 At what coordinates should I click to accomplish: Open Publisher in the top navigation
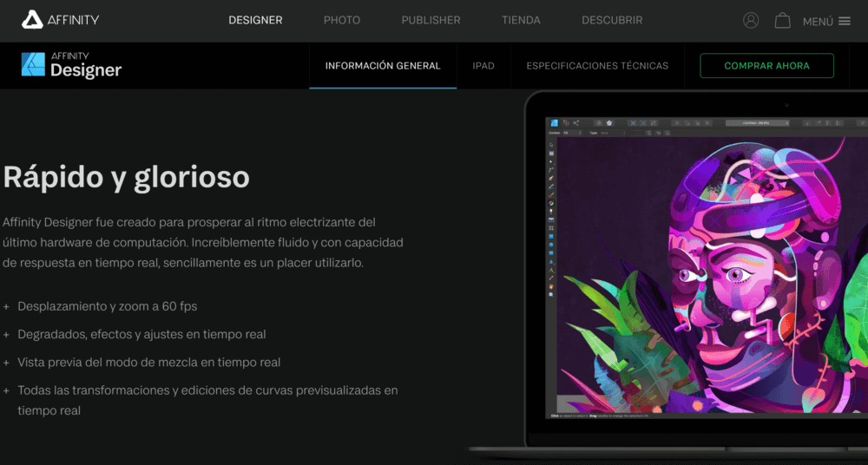(431, 20)
